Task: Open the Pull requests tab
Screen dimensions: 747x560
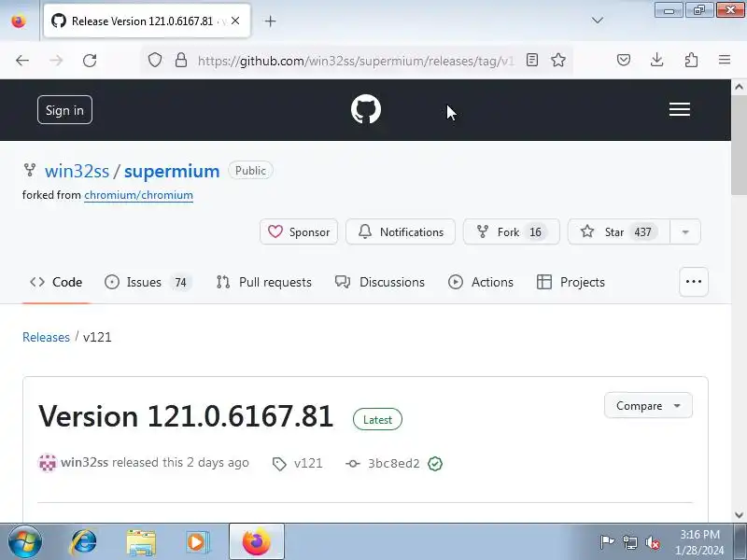Action: (264, 283)
